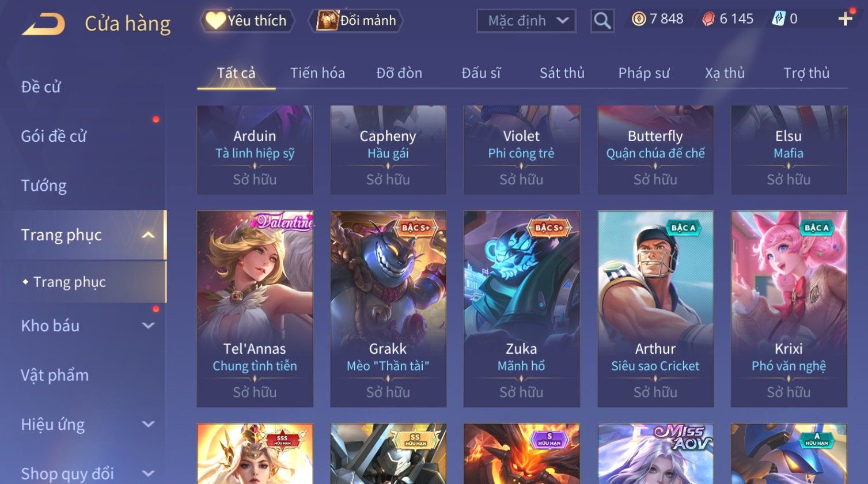Click the back arrow icon

(43, 24)
